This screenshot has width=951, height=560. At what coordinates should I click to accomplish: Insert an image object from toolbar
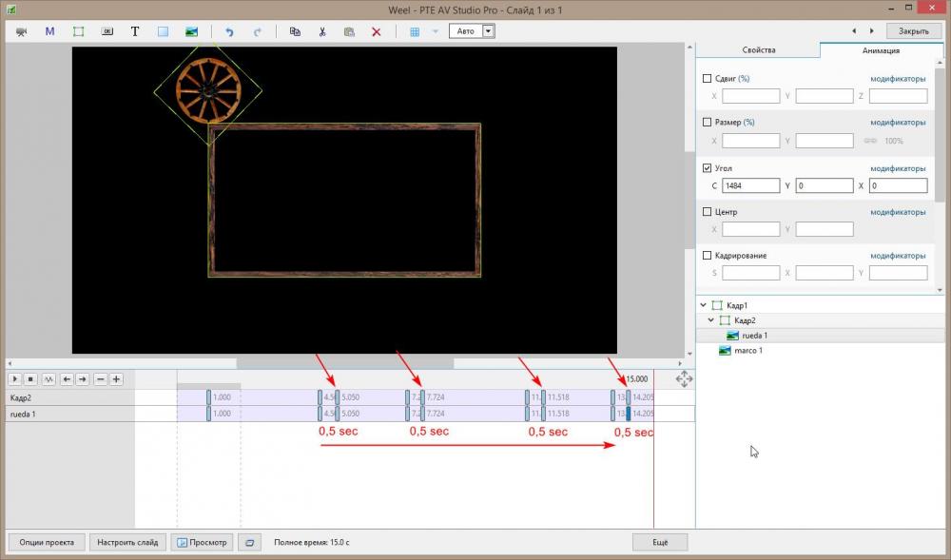[x=192, y=31]
